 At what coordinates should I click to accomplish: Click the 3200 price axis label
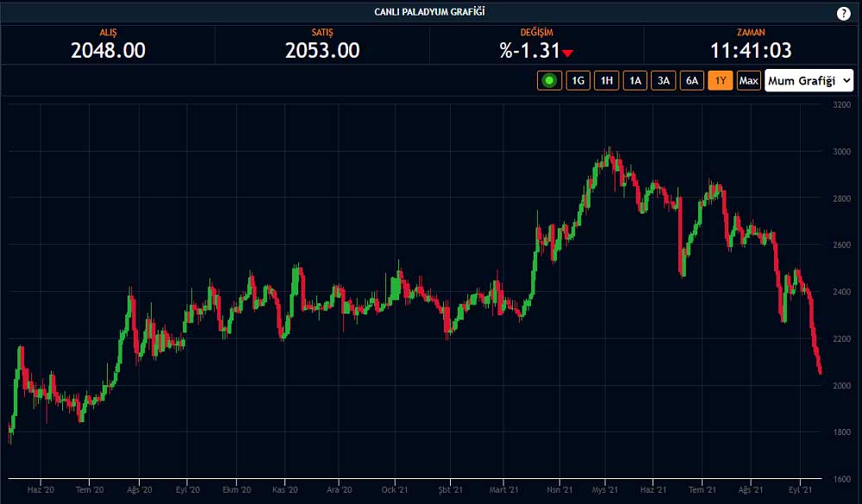[841, 105]
